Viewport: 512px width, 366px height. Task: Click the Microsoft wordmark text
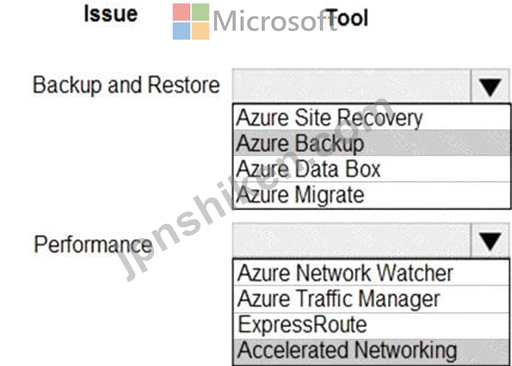click(275, 21)
